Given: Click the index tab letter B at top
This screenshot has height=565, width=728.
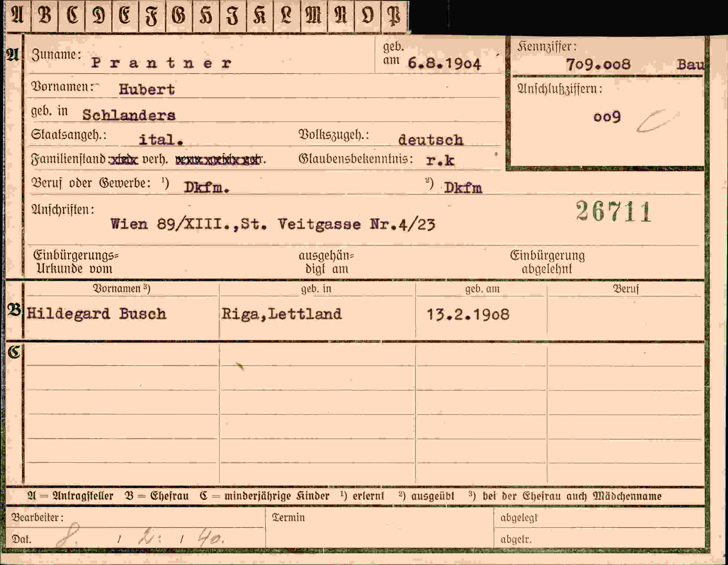Looking at the screenshot, I should pos(45,16).
